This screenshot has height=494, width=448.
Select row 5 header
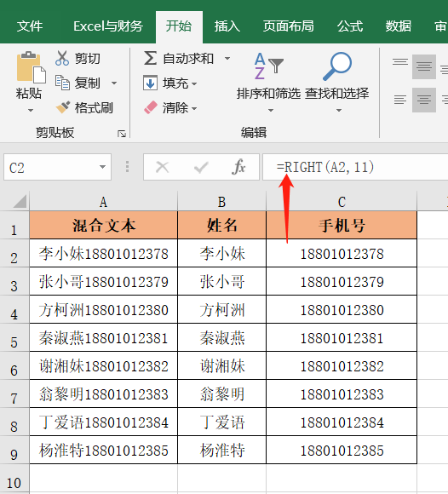pyautogui.click(x=14, y=338)
